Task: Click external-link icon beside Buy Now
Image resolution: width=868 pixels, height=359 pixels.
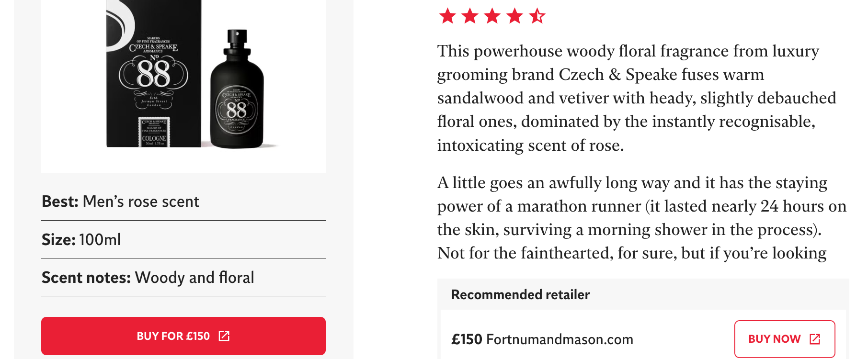Action: coord(815,339)
